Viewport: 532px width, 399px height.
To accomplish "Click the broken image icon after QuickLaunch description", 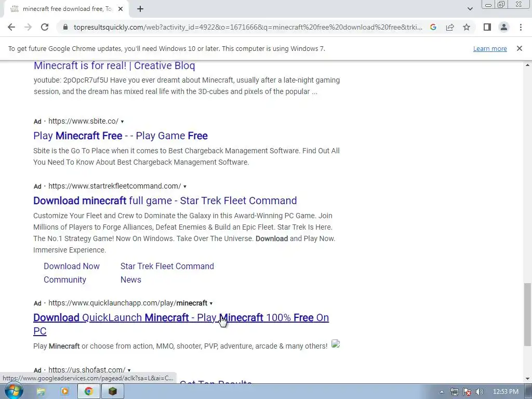I will [x=336, y=344].
